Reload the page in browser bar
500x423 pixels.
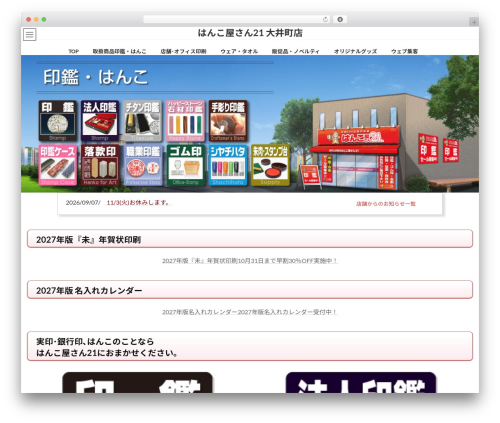click(325, 19)
